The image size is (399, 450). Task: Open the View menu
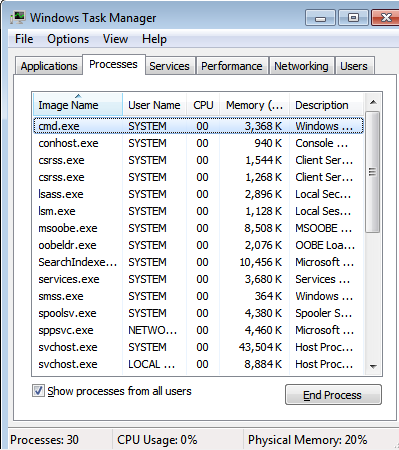(115, 39)
